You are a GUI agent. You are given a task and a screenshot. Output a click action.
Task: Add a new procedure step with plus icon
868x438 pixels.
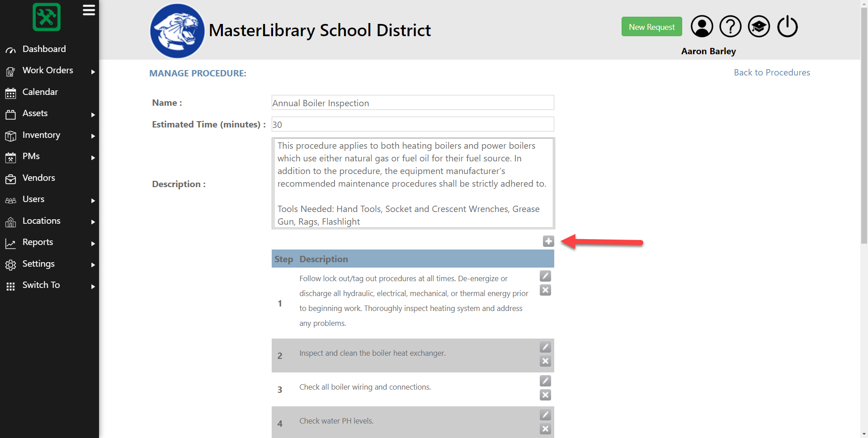click(548, 241)
